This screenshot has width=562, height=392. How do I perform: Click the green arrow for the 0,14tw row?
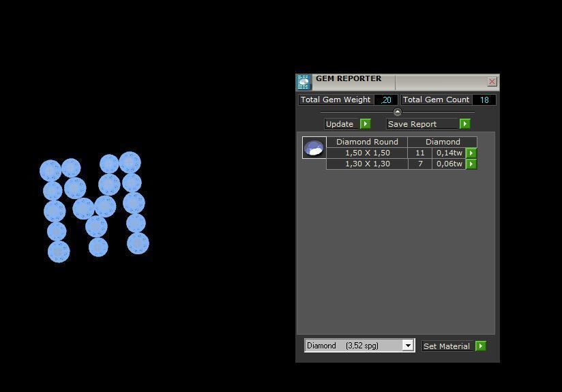[471, 153]
